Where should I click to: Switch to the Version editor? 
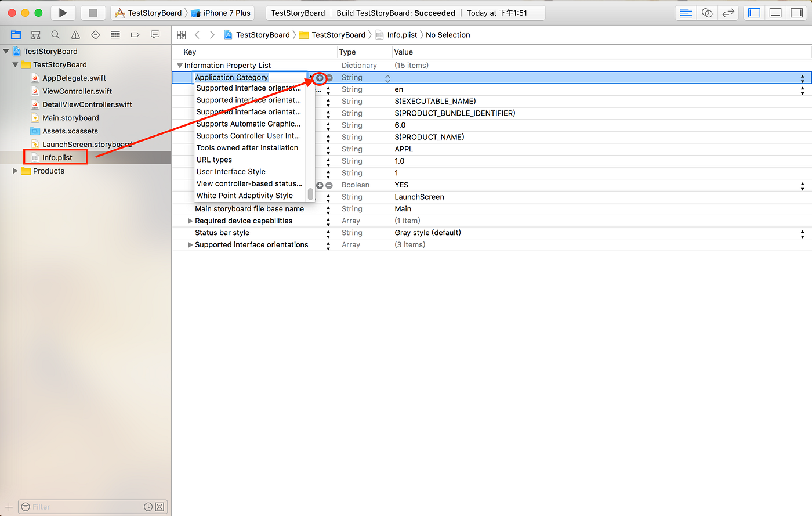pos(728,13)
